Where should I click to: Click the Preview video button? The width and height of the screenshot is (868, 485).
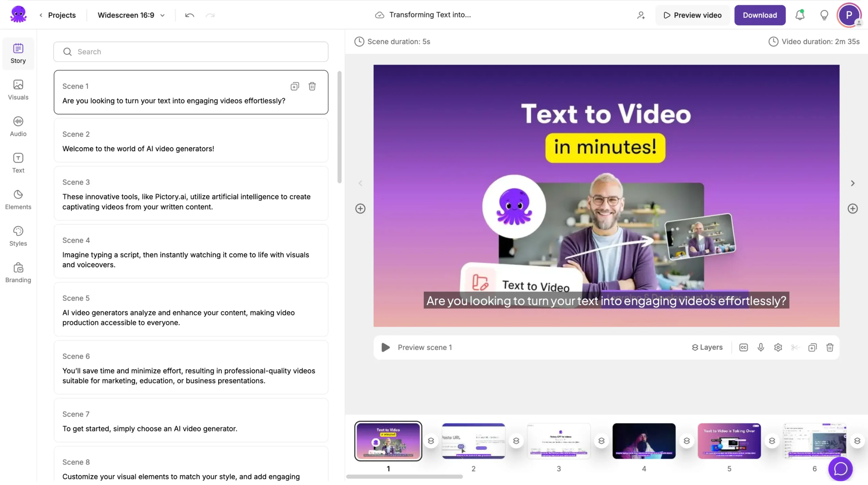click(692, 15)
